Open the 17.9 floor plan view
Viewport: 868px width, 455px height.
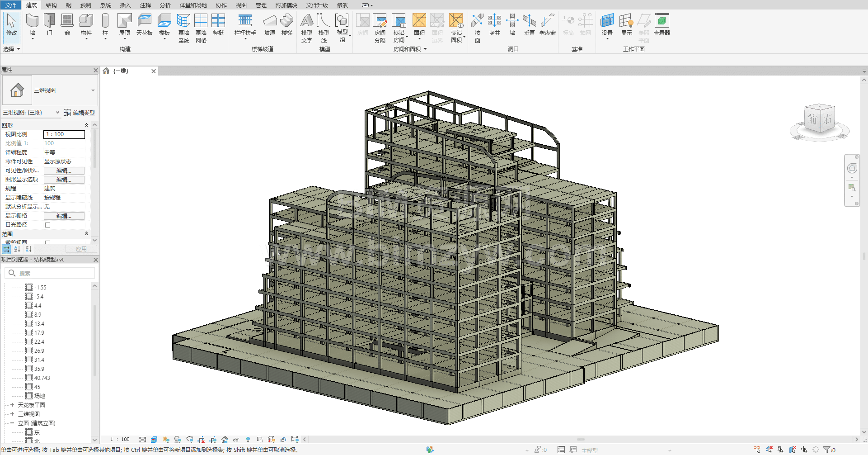coord(39,332)
